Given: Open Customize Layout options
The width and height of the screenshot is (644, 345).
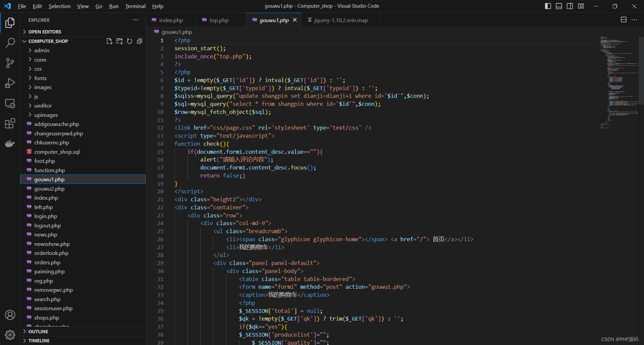Looking at the screenshot, I should tap(581, 6).
